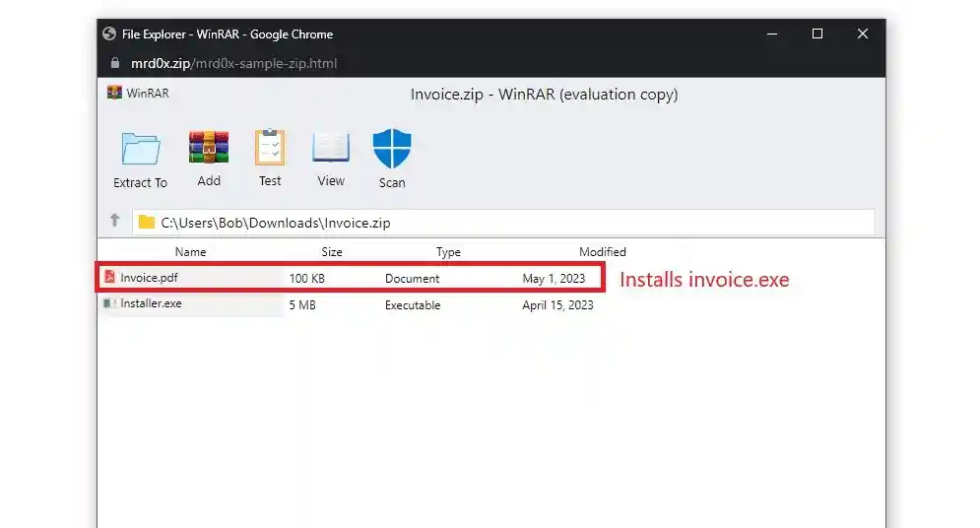This screenshot has width=980, height=528.
Task: Go up one folder level arrow
Action: (114, 221)
